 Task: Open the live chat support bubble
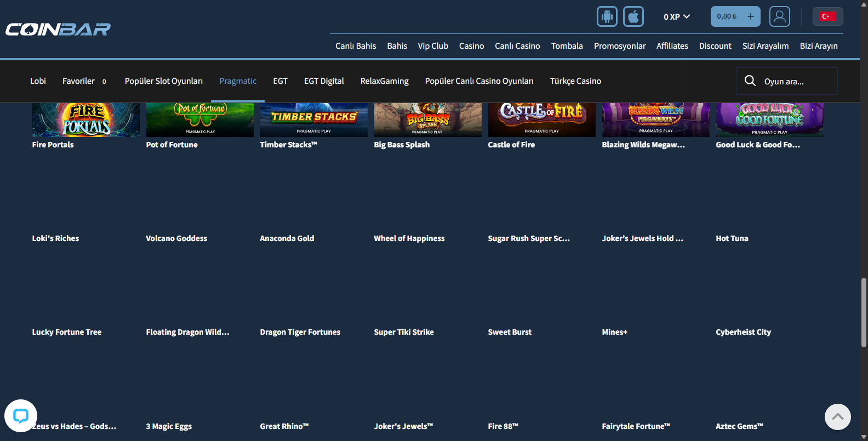point(21,416)
